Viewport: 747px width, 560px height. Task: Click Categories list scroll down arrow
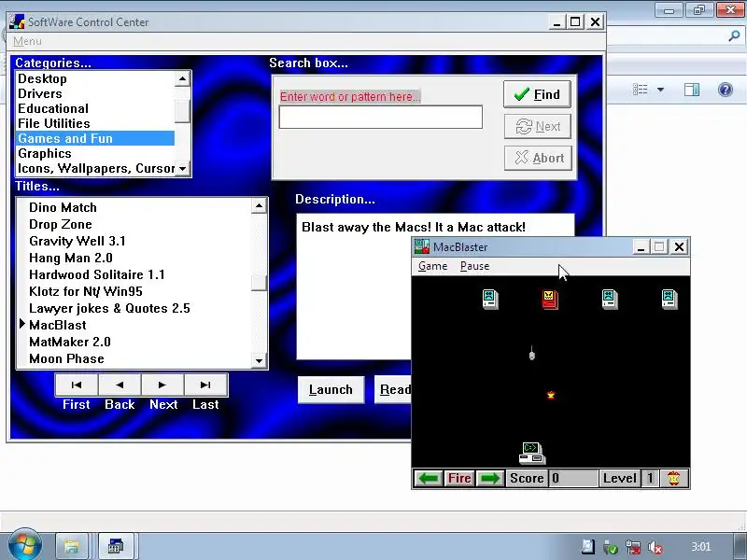[x=182, y=169]
